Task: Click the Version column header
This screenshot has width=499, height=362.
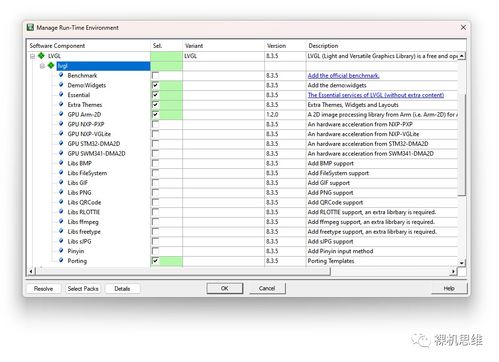Action: coord(285,46)
